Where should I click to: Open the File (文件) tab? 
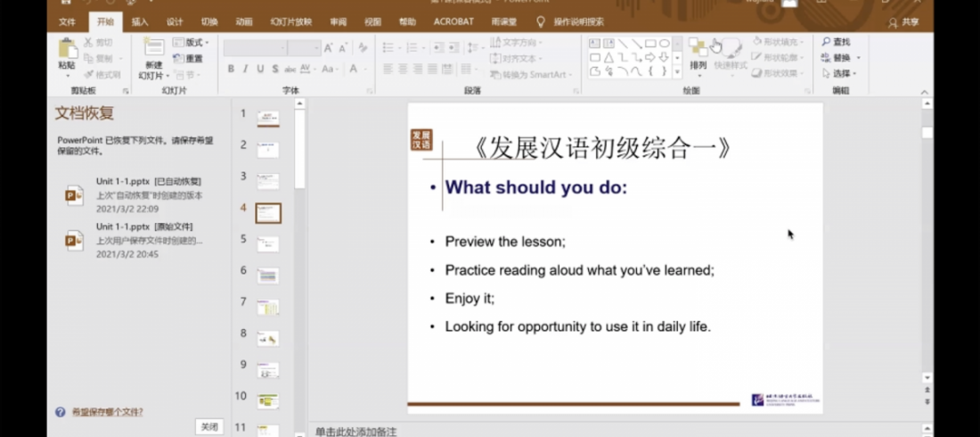click(x=67, y=22)
